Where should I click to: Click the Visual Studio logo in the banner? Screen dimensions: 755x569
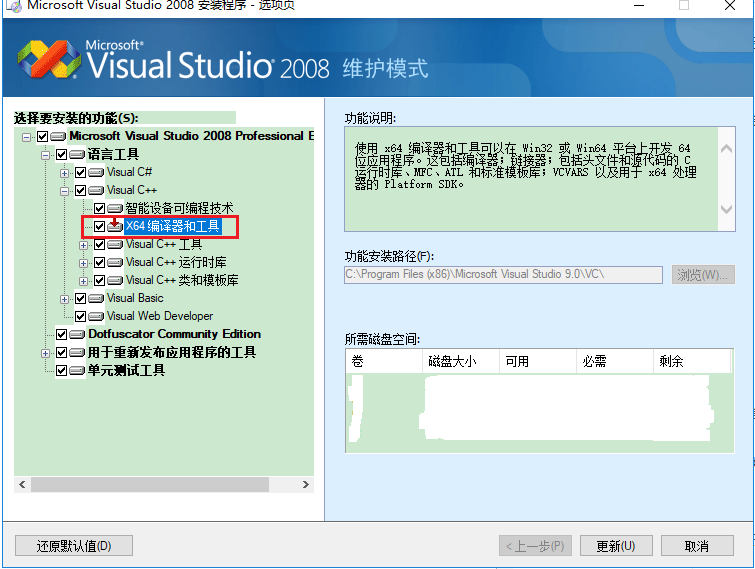(x=50, y=59)
